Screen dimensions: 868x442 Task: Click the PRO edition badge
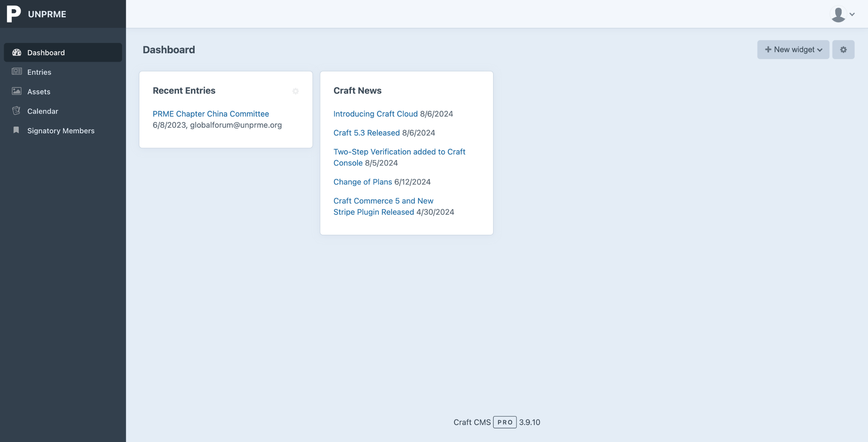click(x=505, y=422)
